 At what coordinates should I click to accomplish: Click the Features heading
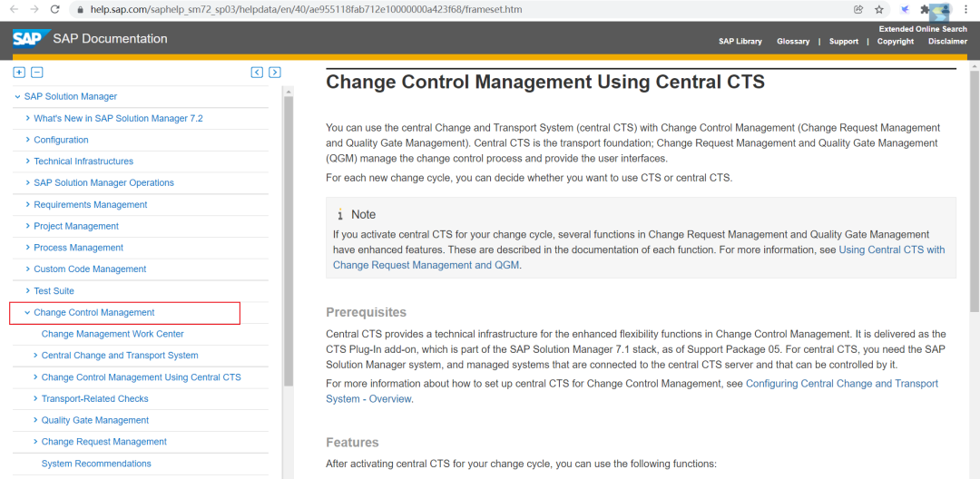352,443
